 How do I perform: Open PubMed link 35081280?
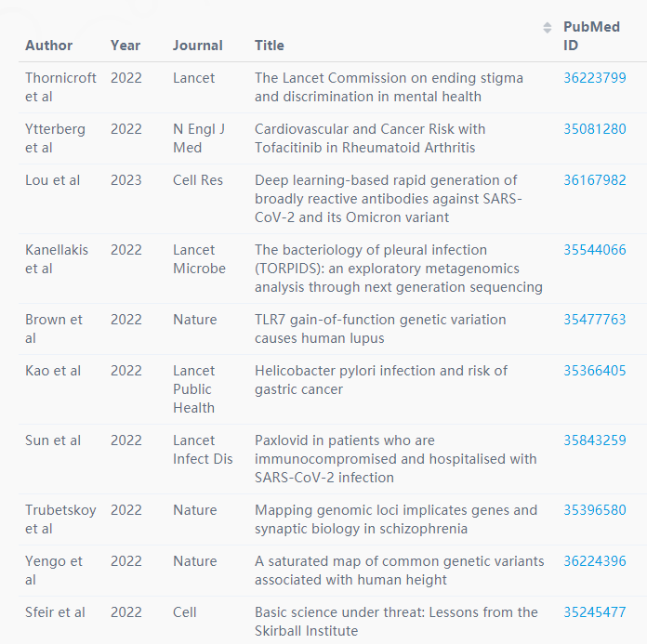(595, 129)
